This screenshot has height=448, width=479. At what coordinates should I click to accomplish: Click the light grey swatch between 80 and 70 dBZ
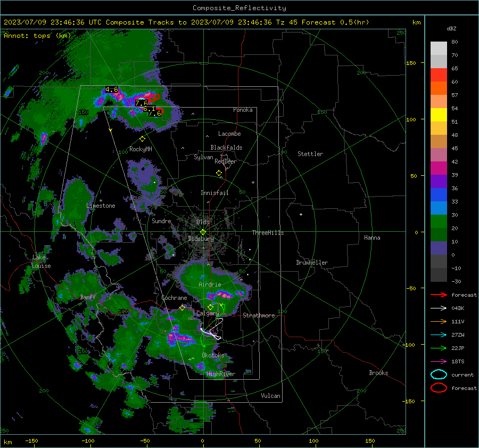pyautogui.click(x=439, y=48)
